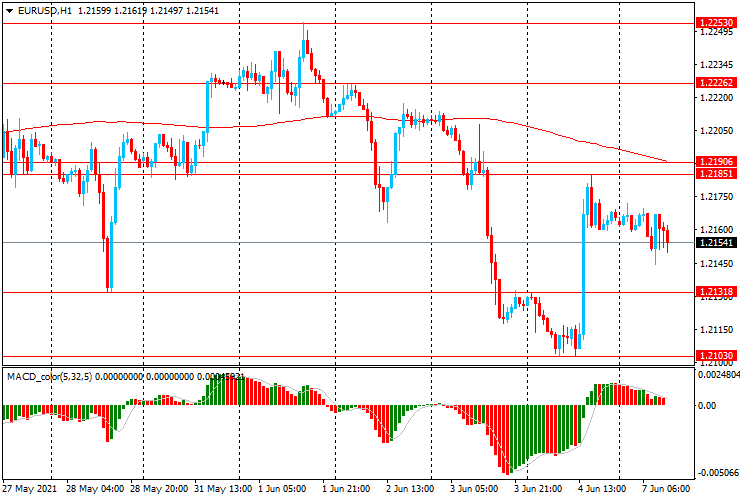This screenshot has height=500, width=740.
Task: Select the 1.21851 red price level label
Action: (716, 173)
